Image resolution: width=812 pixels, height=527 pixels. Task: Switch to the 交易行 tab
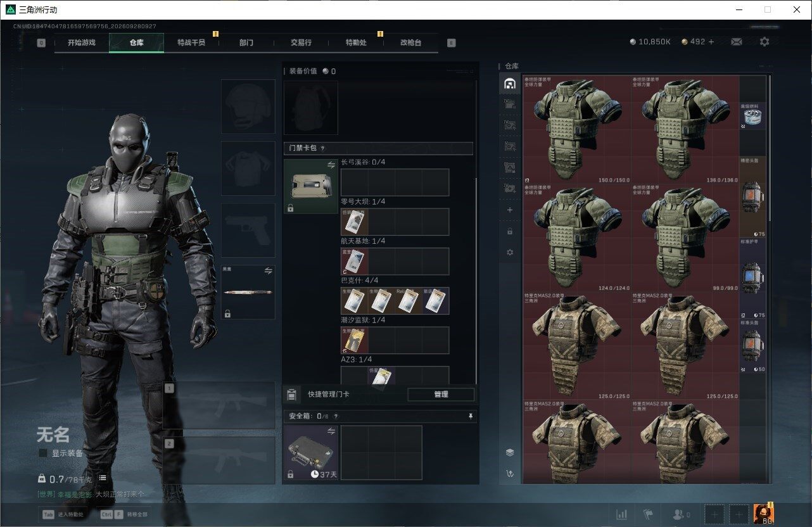301,42
